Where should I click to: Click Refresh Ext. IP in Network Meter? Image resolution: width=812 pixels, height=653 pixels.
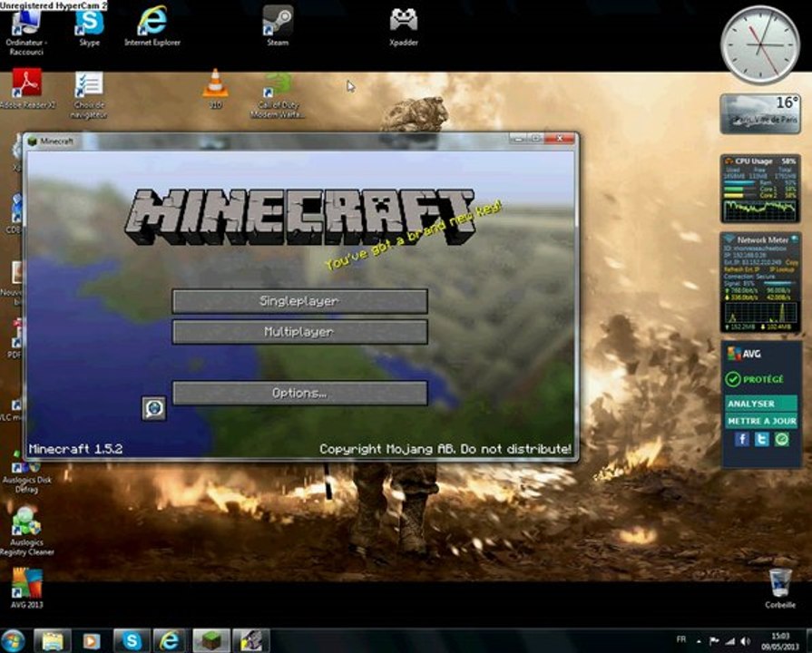coord(743,269)
